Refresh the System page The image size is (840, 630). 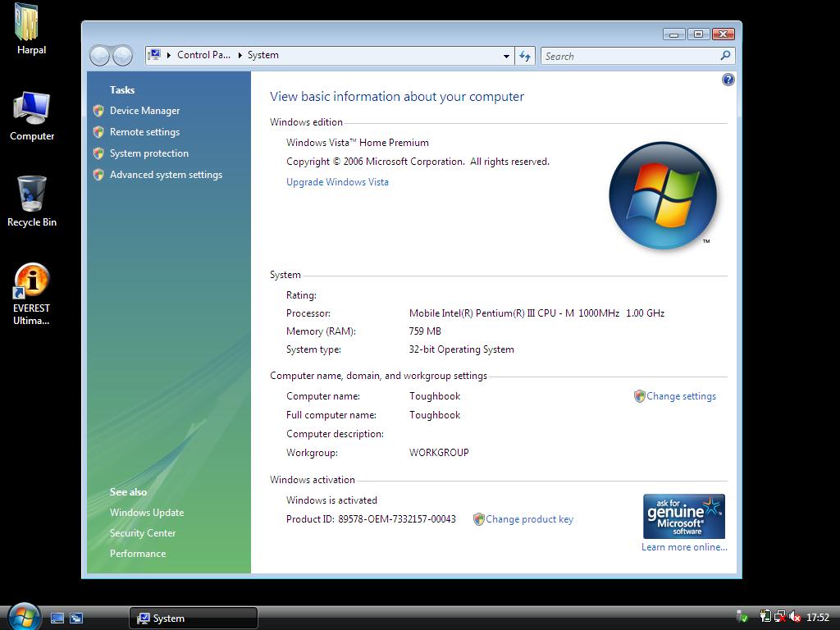[524, 56]
